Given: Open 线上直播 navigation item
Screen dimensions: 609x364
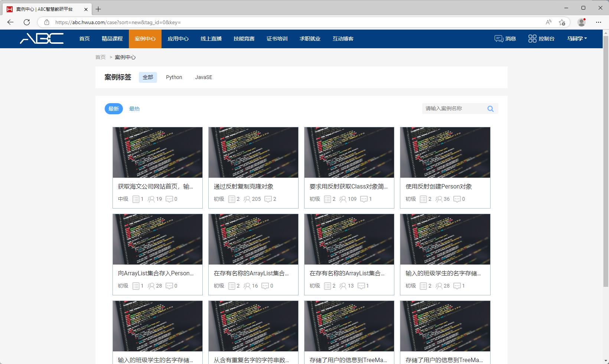Looking at the screenshot, I should pyautogui.click(x=211, y=39).
